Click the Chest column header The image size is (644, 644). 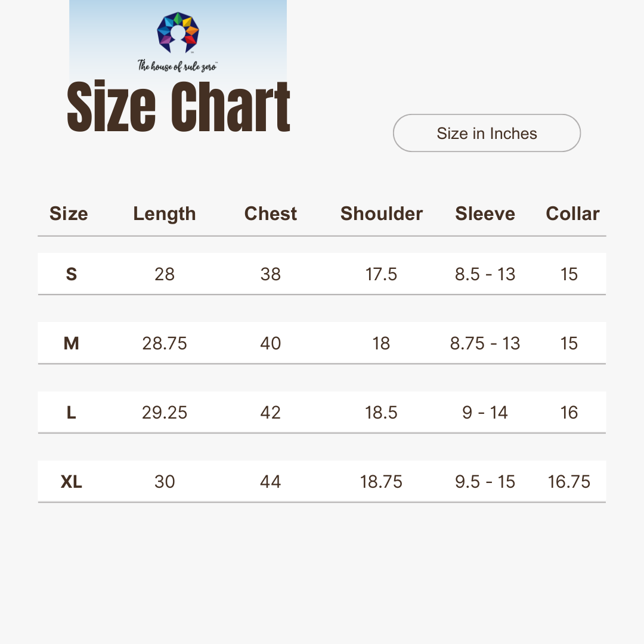click(x=271, y=213)
